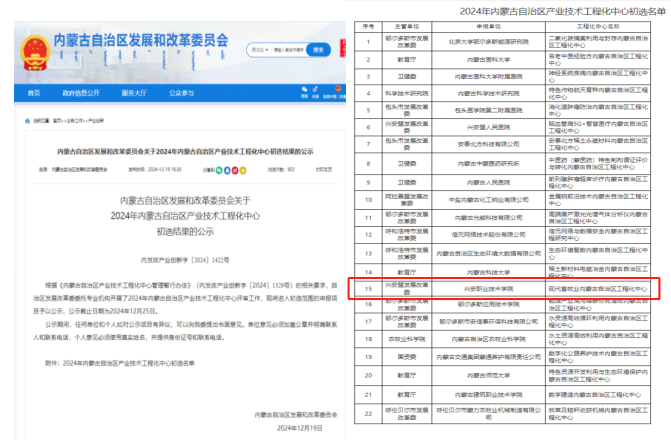
Task: Click cell 内蒙古中蒙医药研究所 in row 8
Action: (x=489, y=163)
